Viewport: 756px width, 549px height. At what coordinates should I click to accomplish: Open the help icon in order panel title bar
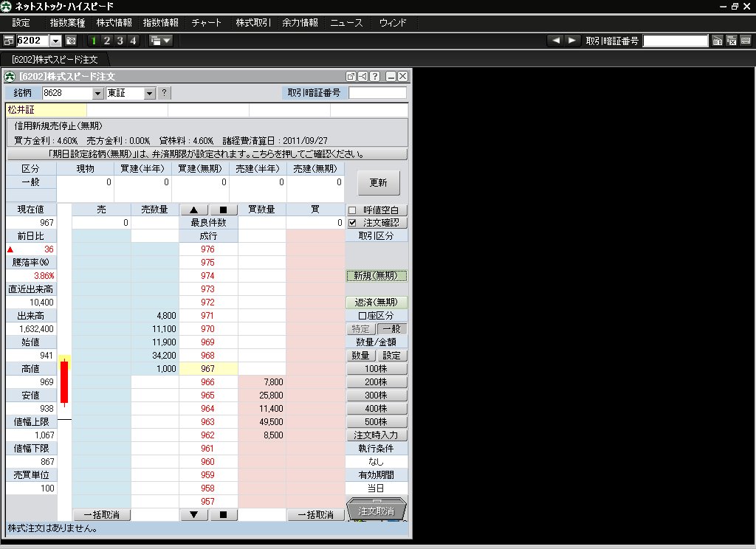click(x=375, y=77)
